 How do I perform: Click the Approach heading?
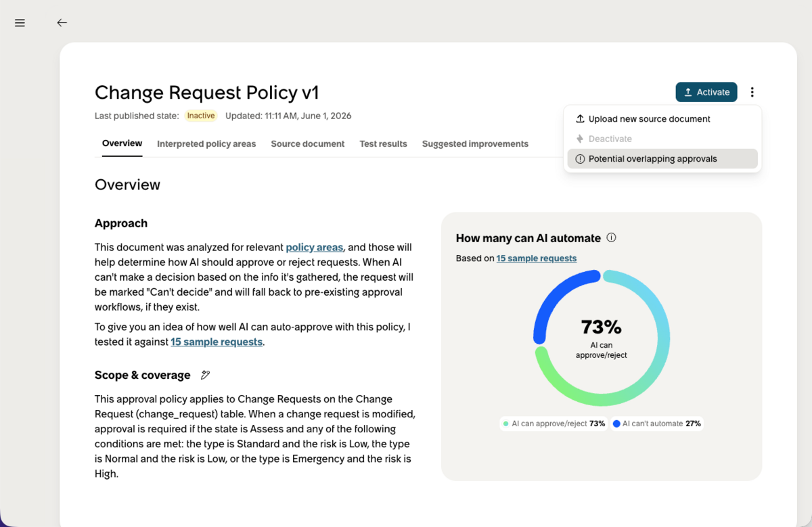121,223
